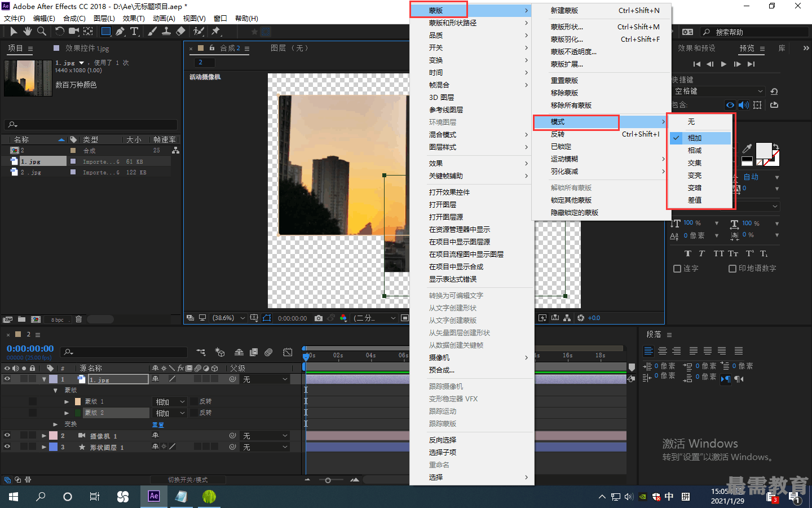
Task: Select the Clone Stamp tool
Action: tap(166, 32)
